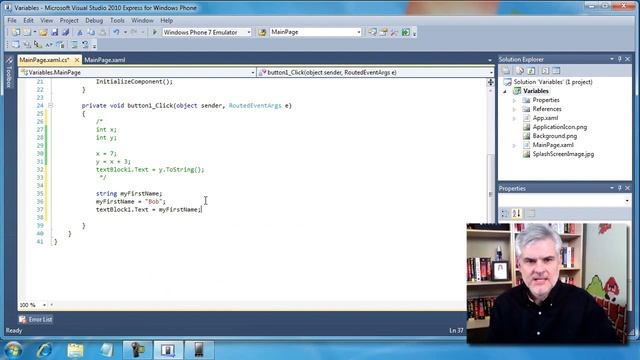This screenshot has width=640, height=360.
Task: Click Solution Explorer's Show All Files icon
Action: tap(519, 71)
